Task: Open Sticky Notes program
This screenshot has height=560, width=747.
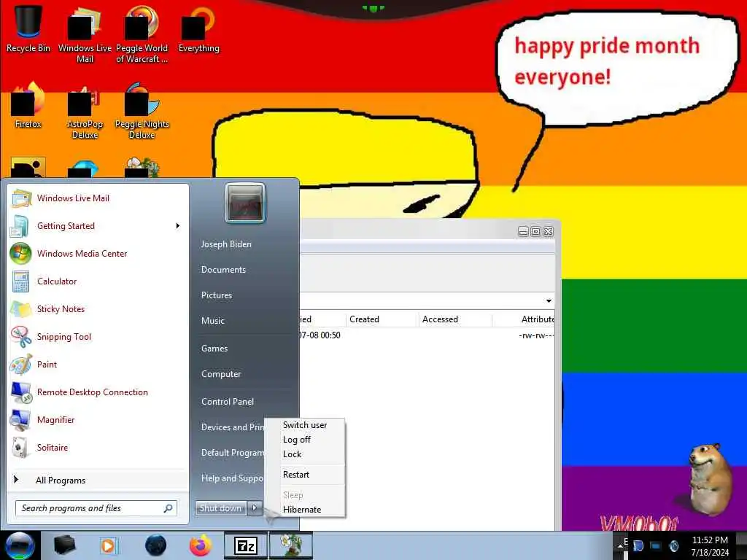Action: 98,308
